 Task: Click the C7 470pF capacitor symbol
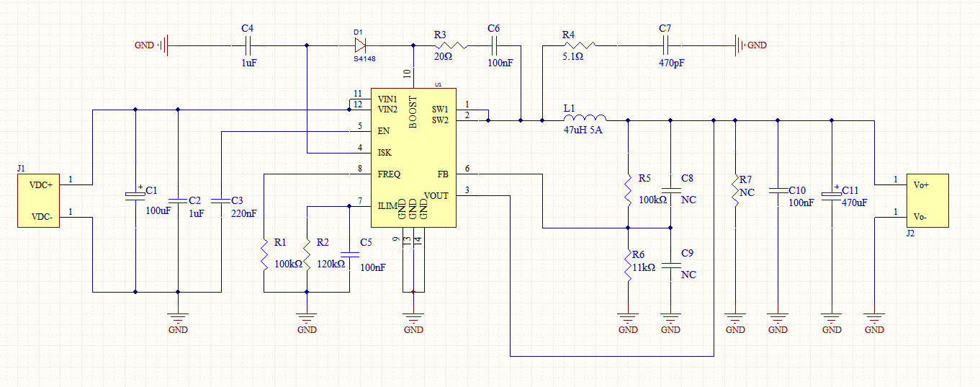click(x=665, y=45)
